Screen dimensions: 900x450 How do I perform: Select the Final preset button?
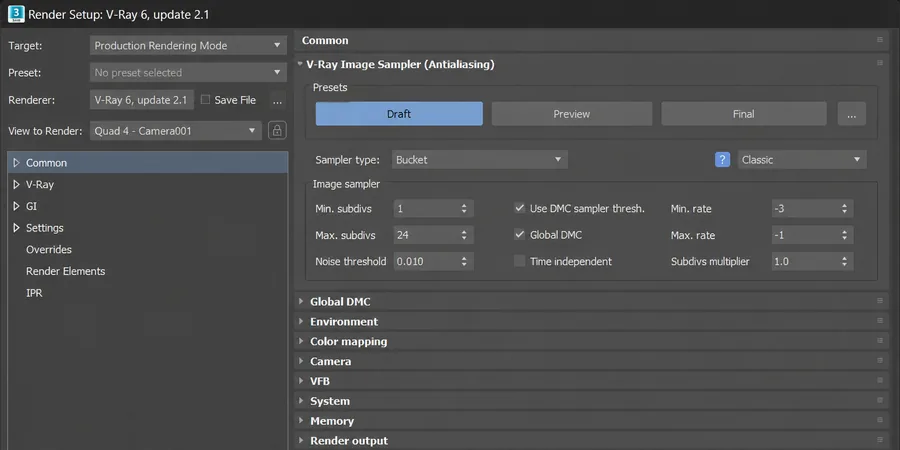tap(744, 114)
